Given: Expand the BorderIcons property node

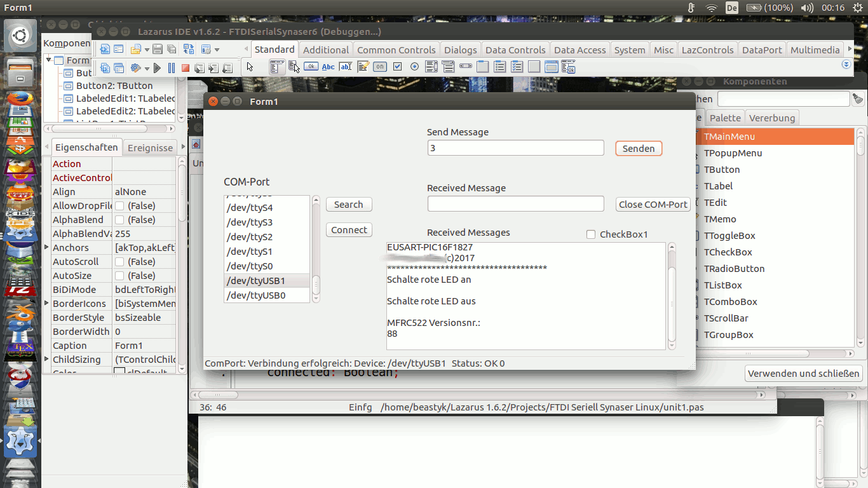Looking at the screenshot, I should 46,304.
